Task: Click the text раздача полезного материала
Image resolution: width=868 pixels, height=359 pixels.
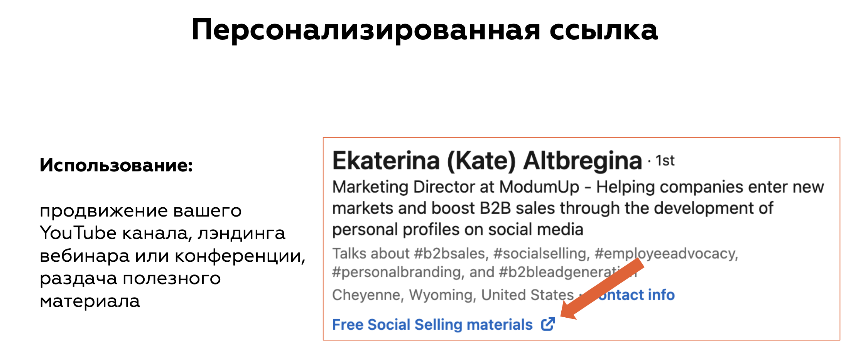Action: (x=130, y=290)
